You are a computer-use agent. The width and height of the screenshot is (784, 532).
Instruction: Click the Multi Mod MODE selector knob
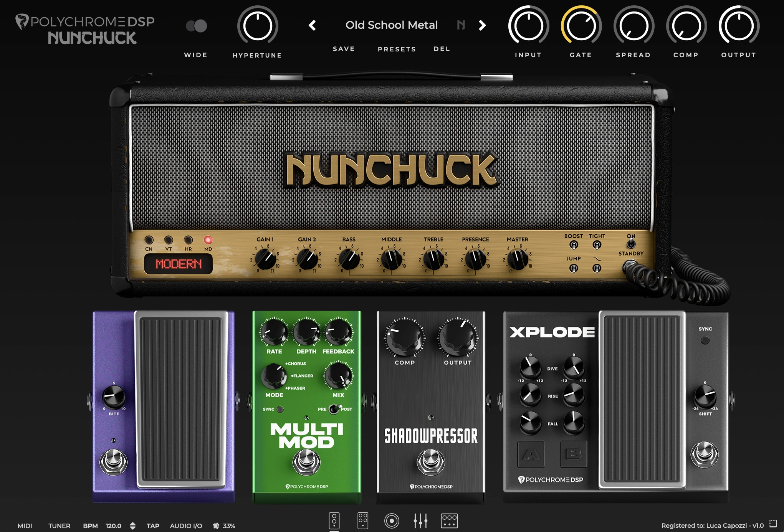click(x=274, y=376)
